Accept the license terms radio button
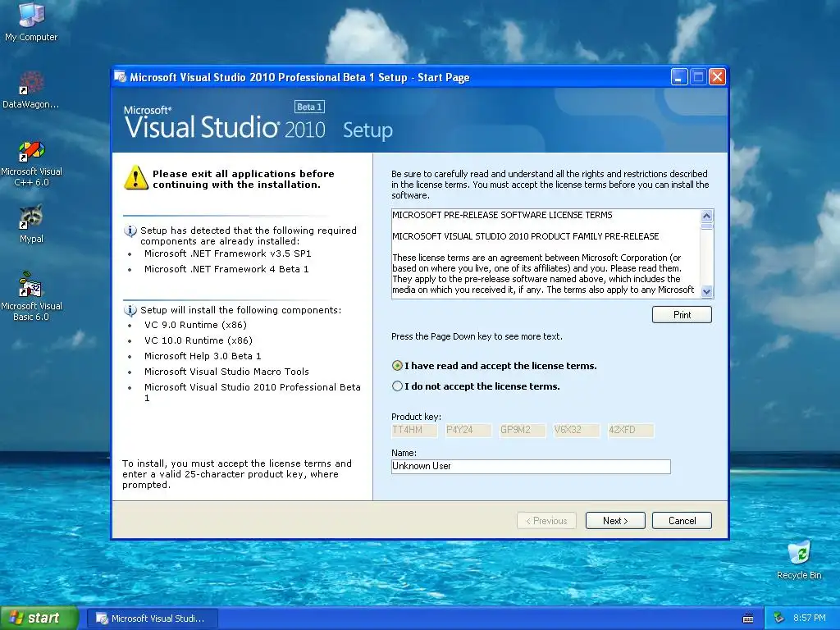Image resolution: width=840 pixels, height=630 pixels. coord(397,366)
